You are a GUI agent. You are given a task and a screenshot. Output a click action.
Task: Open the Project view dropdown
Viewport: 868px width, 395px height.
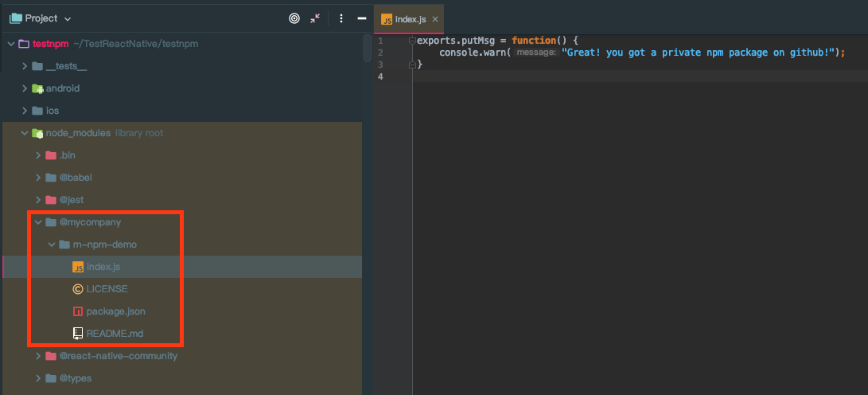click(67, 18)
